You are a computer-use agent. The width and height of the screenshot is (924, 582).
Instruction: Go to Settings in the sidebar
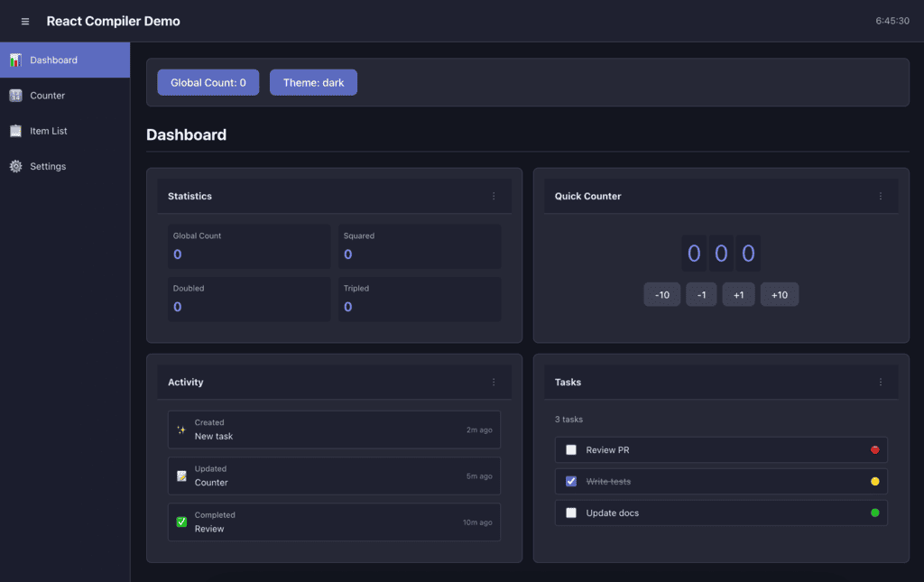tap(48, 167)
